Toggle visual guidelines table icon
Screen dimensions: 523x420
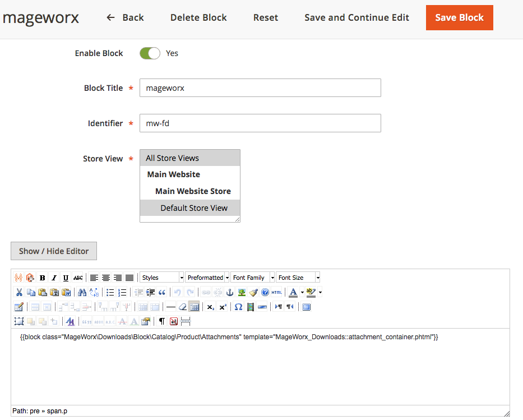tap(194, 307)
